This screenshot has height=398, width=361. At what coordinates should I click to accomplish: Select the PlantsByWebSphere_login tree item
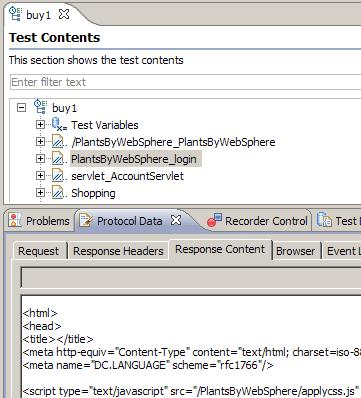(x=134, y=159)
